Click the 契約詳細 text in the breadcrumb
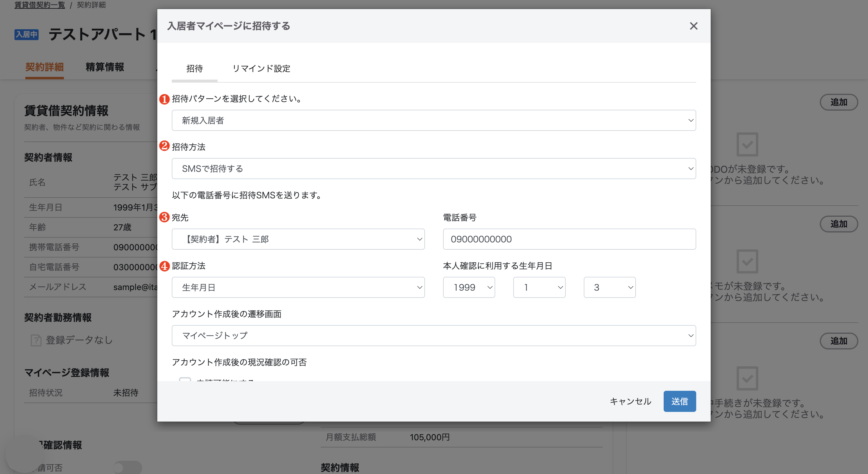868x474 pixels. (91, 5)
